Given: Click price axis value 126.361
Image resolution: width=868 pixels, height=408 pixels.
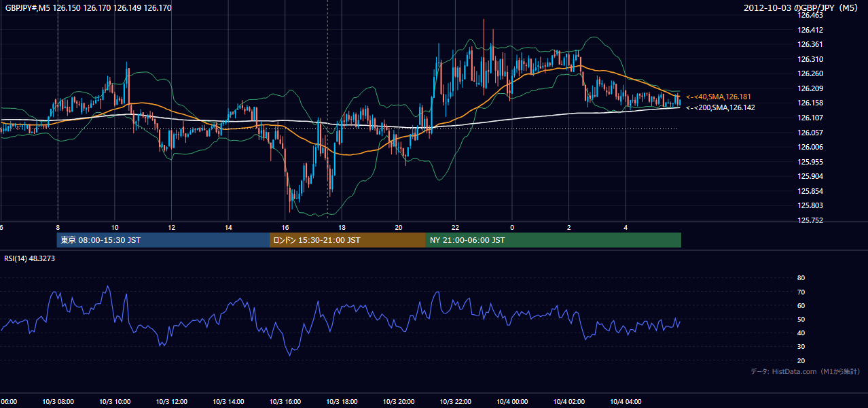Looking at the screenshot, I should [811, 44].
